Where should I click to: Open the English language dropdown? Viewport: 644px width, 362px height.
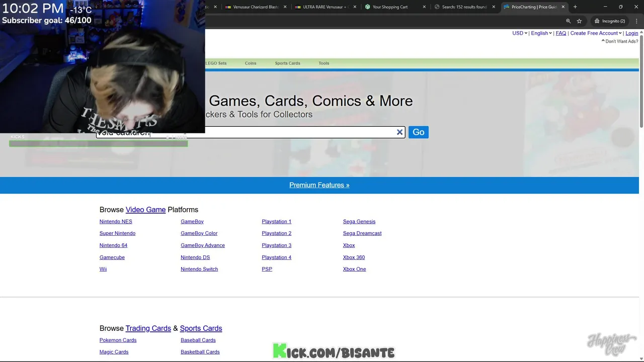pyautogui.click(x=541, y=33)
